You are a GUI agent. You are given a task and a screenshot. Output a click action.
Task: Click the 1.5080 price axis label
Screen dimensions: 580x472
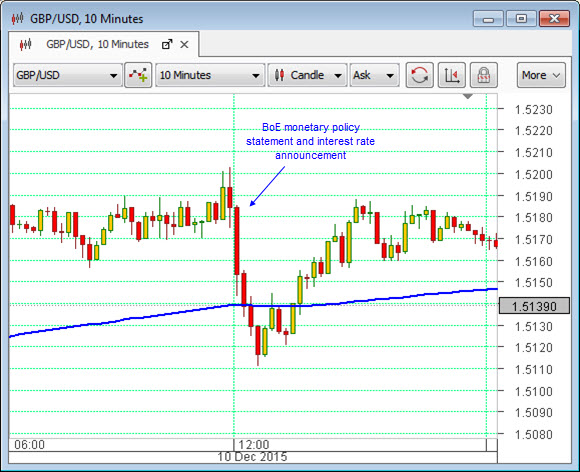533,435
